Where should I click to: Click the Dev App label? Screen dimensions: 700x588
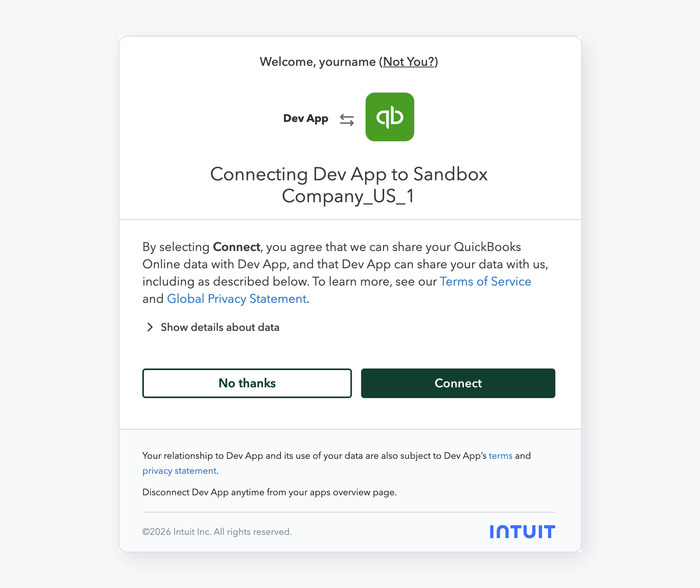click(x=306, y=119)
